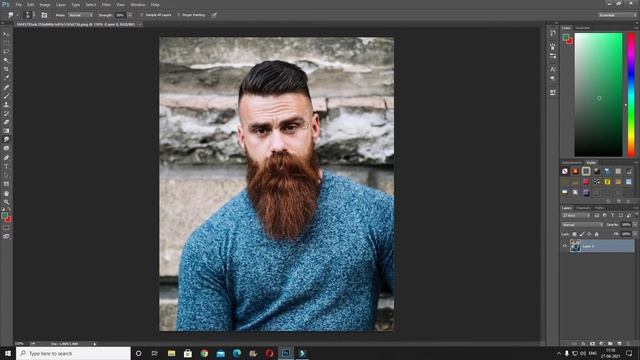The height and width of the screenshot is (360, 640).
Task: Switch to the Channels tab
Action: point(583,208)
